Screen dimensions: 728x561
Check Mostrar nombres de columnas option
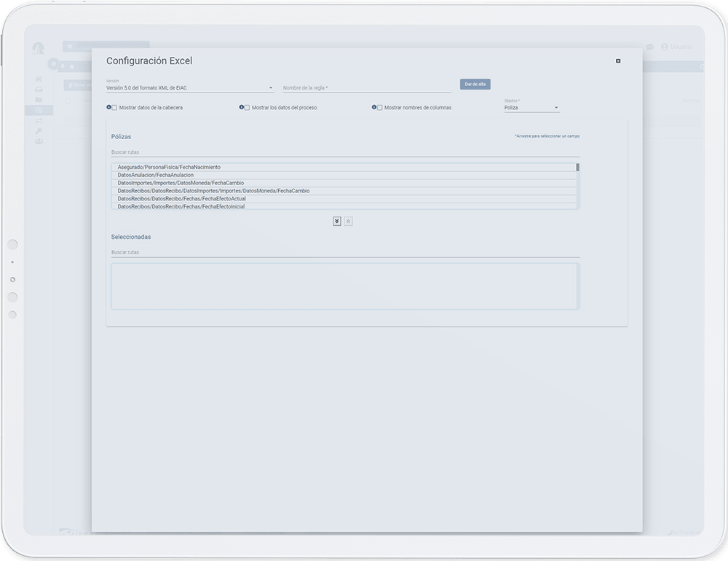[x=380, y=107]
